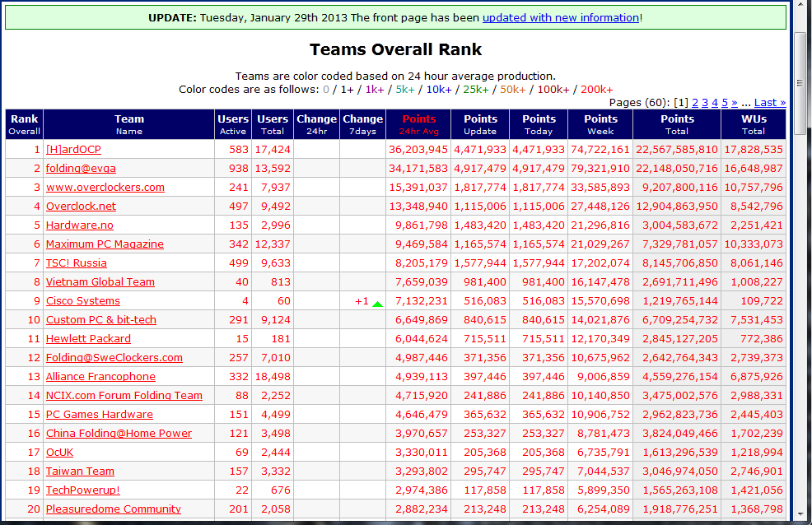This screenshot has width=812, height=525.
Task: Sort by Points Total column header
Action: [x=677, y=124]
